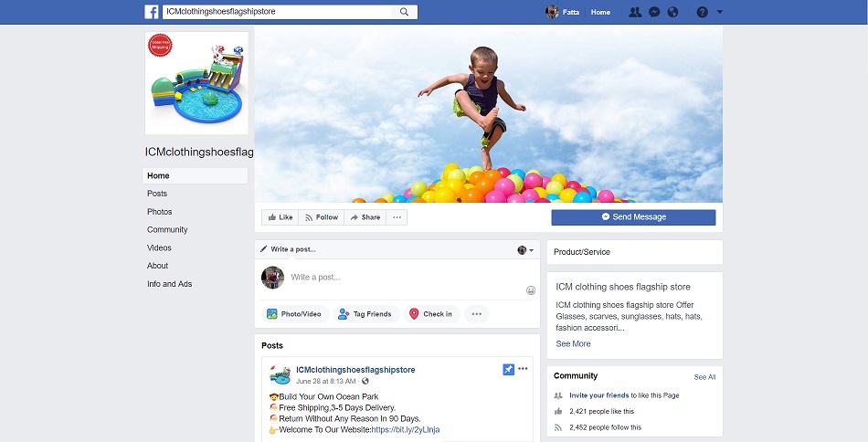Share the page with the Share button
This screenshot has height=442, width=868.
point(365,217)
